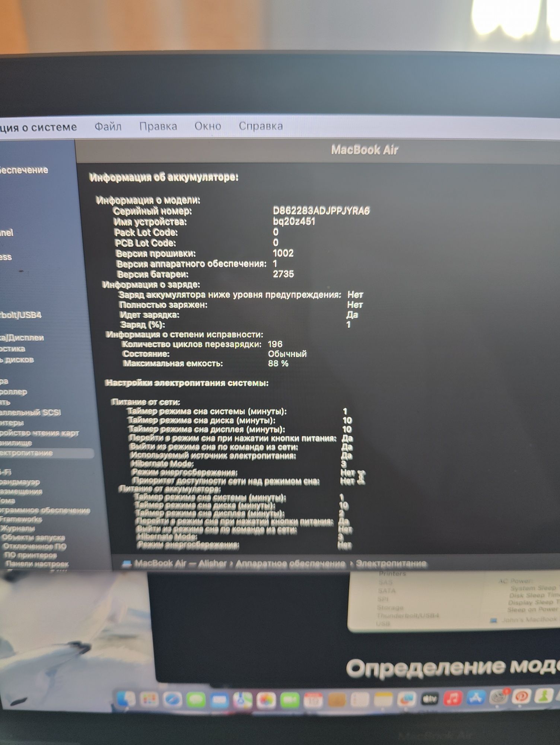
Task: Open Messages app in the Dock
Action: (x=196, y=700)
